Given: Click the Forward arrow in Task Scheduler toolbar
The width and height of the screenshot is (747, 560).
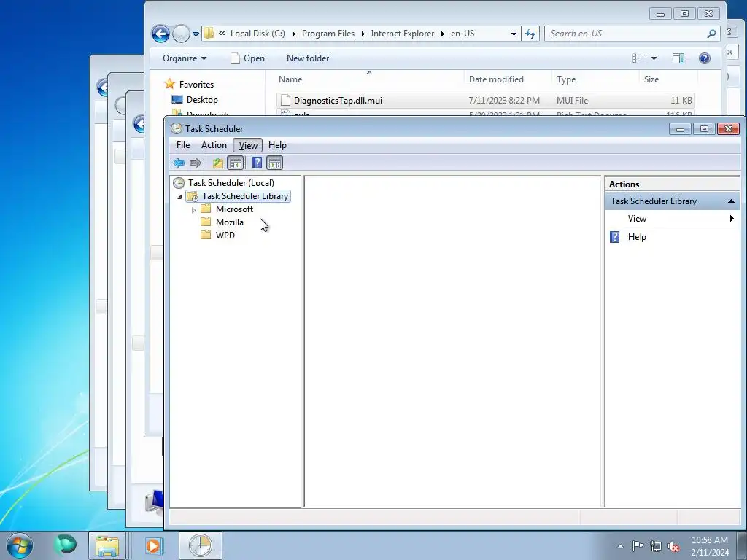Looking at the screenshot, I should 196,163.
